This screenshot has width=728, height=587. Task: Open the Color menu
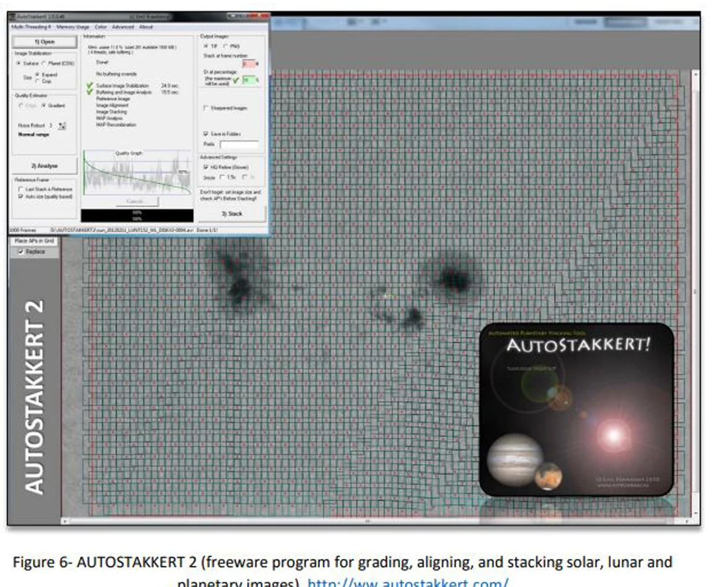click(x=101, y=27)
